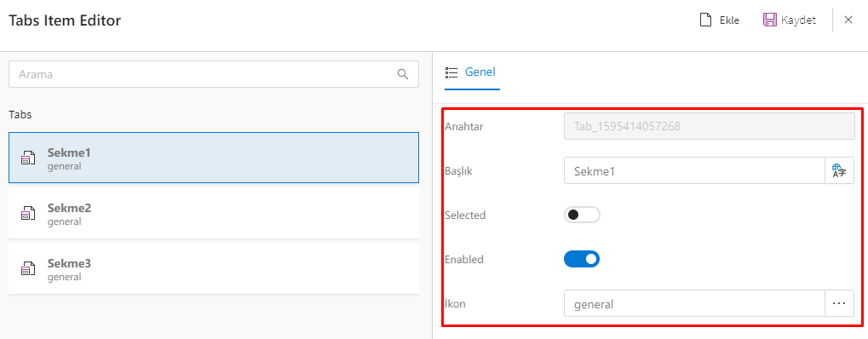Open icon picker with ellipsis button
The image size is (868, 339).
coord(839,303)
